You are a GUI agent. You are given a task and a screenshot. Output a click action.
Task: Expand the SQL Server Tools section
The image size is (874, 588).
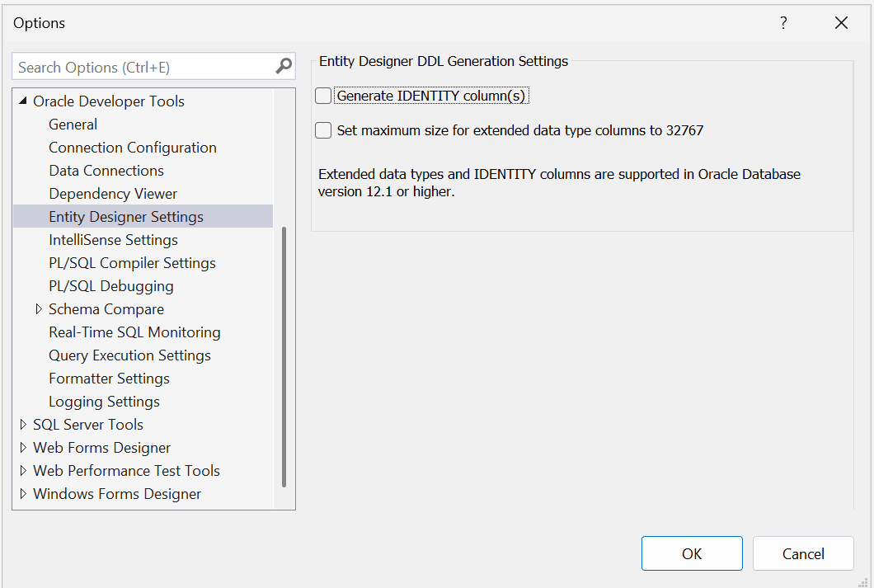[x=22, y=424]
